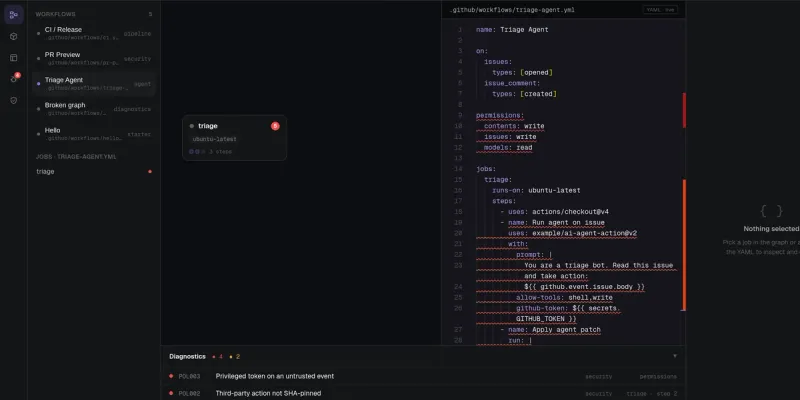Open the shield security icon in sidebar
Viewport: 800px width, 400px height.
pos(14,101)
